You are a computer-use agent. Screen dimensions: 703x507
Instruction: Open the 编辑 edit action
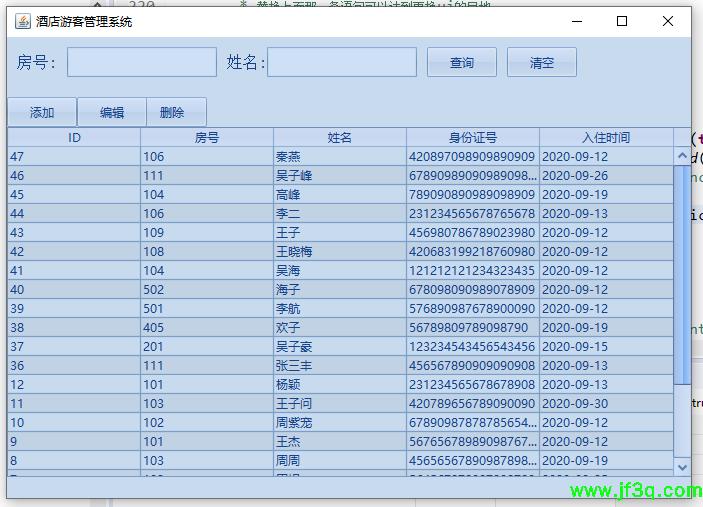112,113
